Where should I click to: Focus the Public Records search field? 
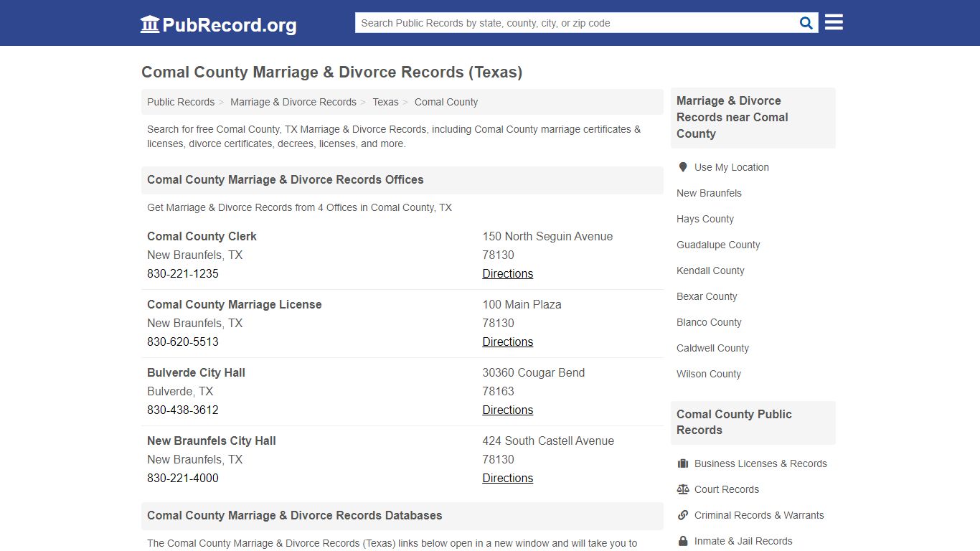click(578, 23)
